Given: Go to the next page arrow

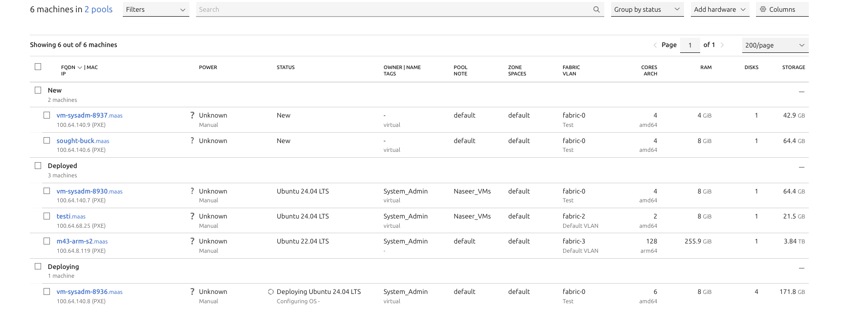Looking at the screenshot, I should 722,45.
